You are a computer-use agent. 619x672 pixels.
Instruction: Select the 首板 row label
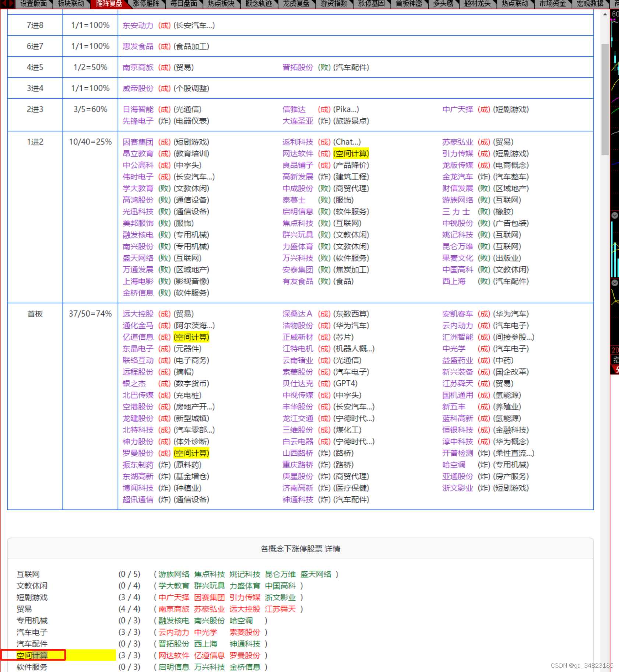coord(35,314)
